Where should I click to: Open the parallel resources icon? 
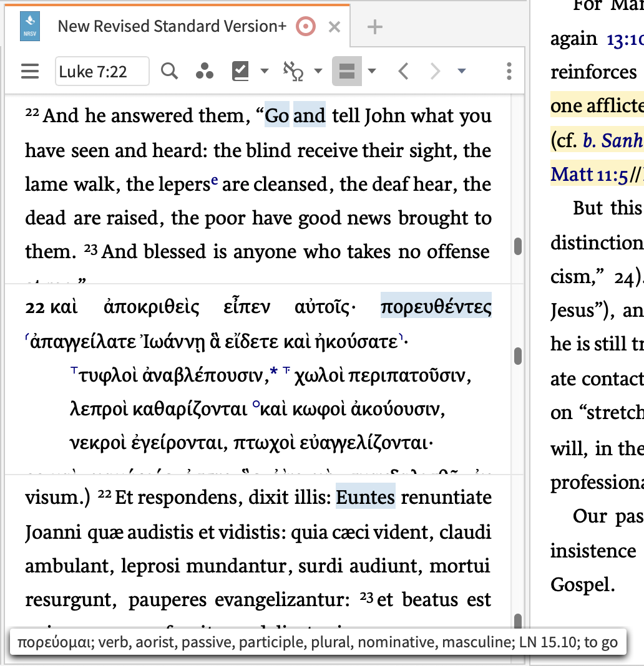tap(203, 71)
